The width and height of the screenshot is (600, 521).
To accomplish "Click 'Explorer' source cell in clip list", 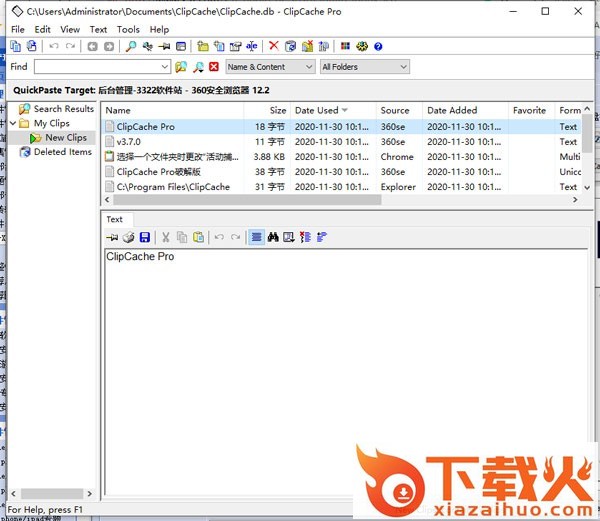I will coord(398,187).
